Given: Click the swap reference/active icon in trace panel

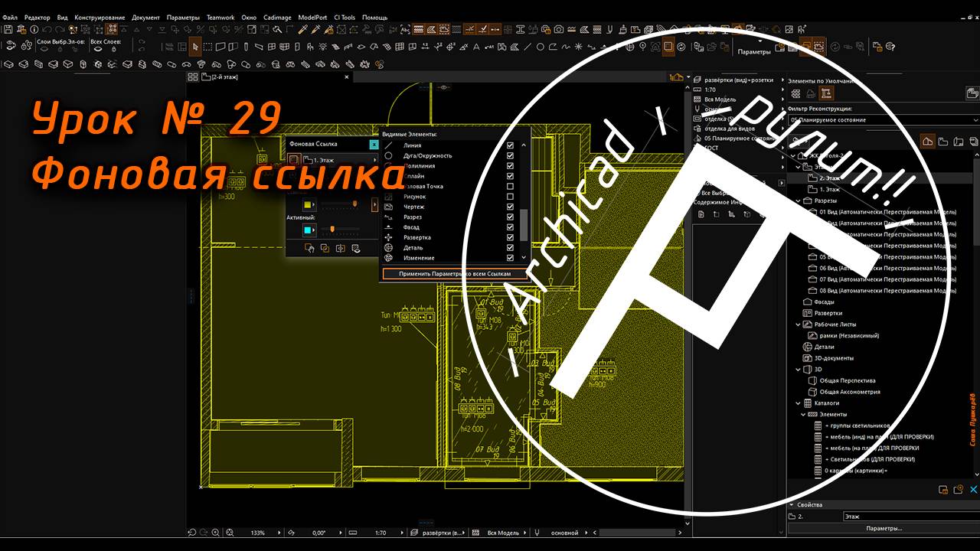Looking at the screenshot, I should 340,248.
